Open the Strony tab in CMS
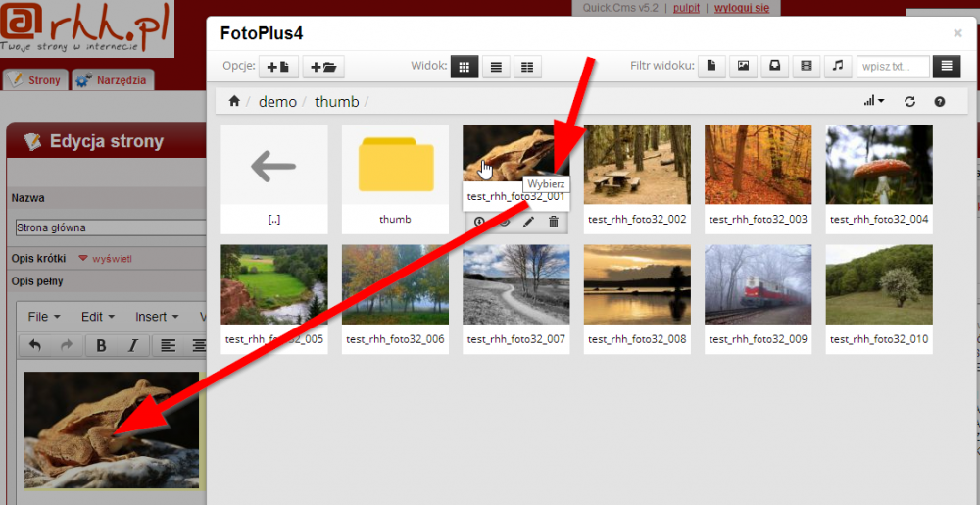This screenshot has height=505, width=980. 35,80
